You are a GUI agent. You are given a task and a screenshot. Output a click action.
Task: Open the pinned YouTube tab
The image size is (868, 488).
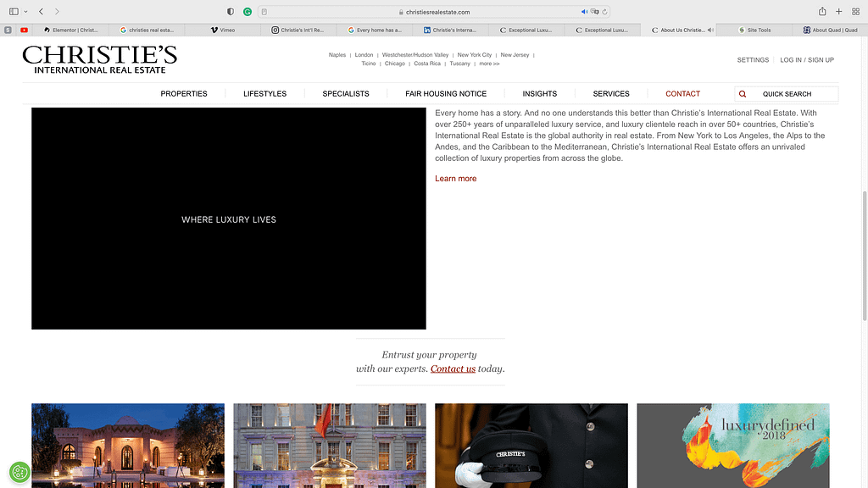click(25, 30)
